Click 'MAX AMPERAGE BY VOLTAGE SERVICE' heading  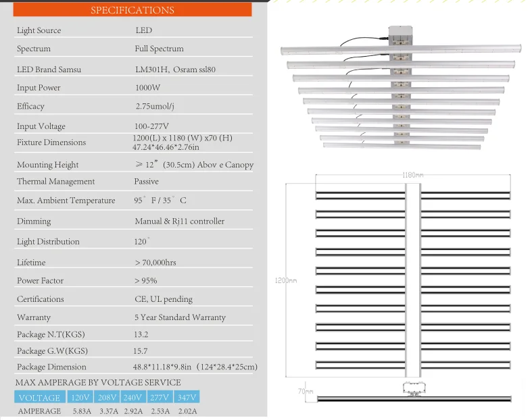[98, 382]
